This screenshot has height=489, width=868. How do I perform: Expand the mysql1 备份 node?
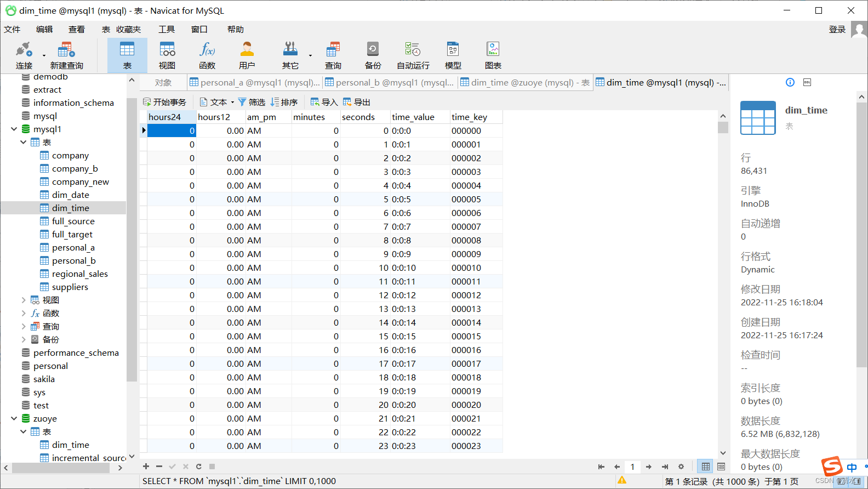pos(23,339)
